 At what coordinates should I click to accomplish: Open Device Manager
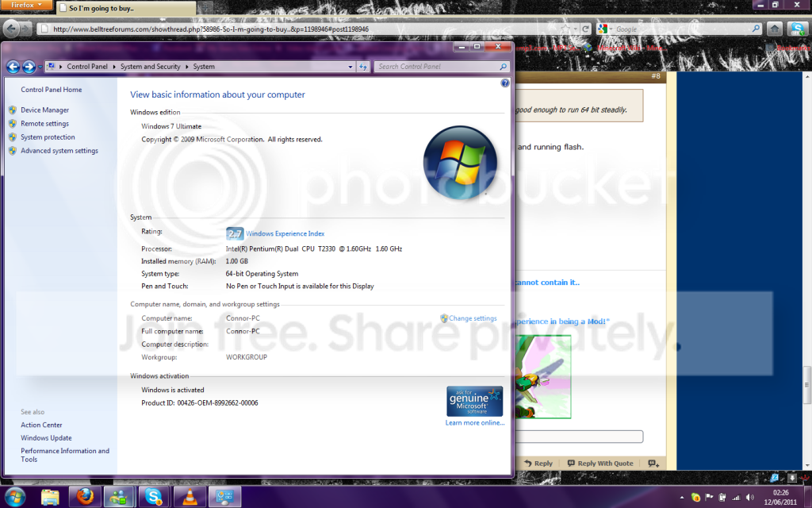click(x=44, y=110)
